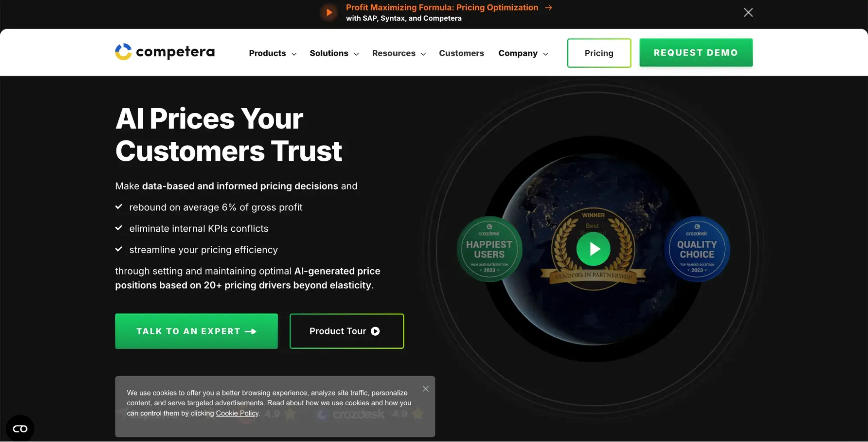Start the Product Tour
868x442 pixels.
pyautogui.click(x=347, y=331)
